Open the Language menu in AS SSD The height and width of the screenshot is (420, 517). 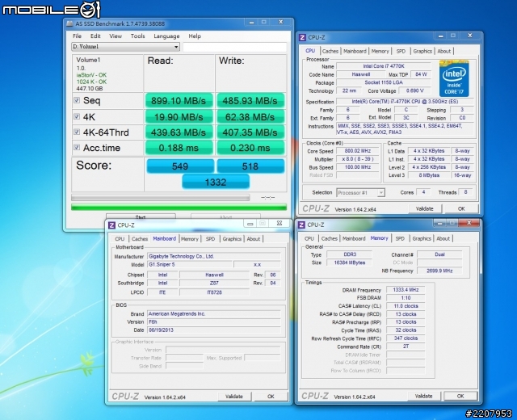click(166, 36)
